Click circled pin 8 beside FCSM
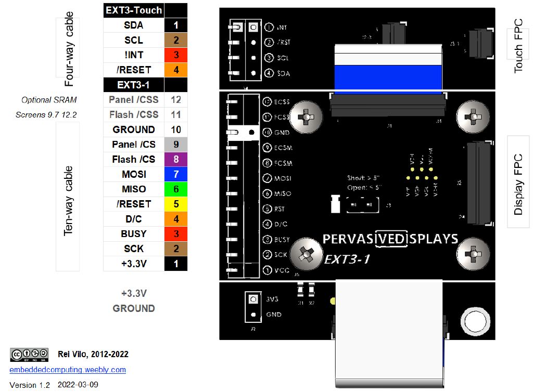Image resolution: width=534 pixels, height=392 pixels. (267, 163)
